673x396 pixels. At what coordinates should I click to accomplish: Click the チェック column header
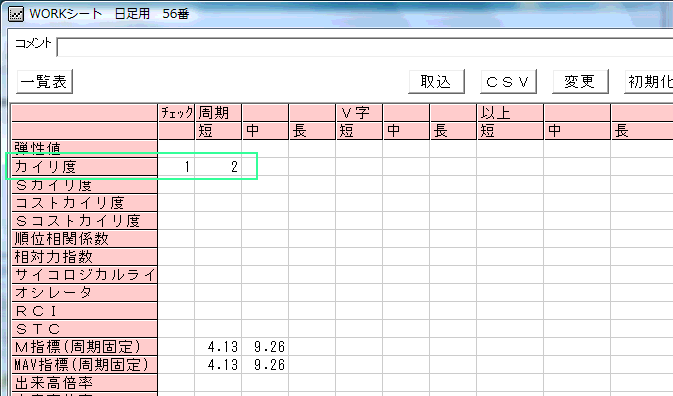(x=176, y=113)
